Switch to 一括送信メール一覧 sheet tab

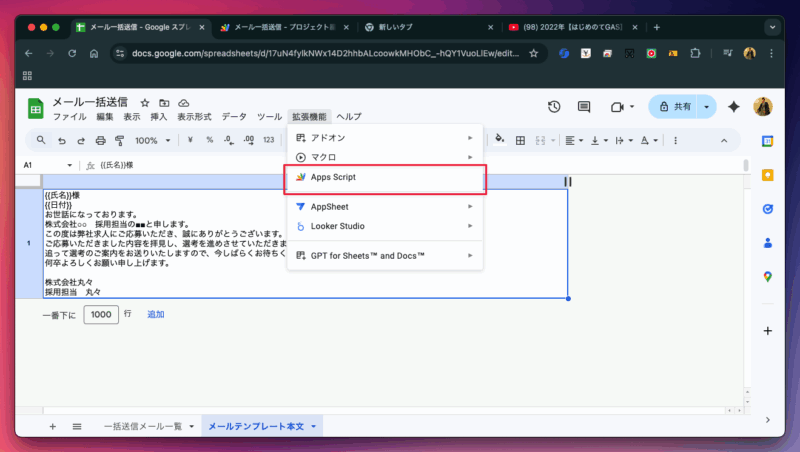tap(143, 427)
